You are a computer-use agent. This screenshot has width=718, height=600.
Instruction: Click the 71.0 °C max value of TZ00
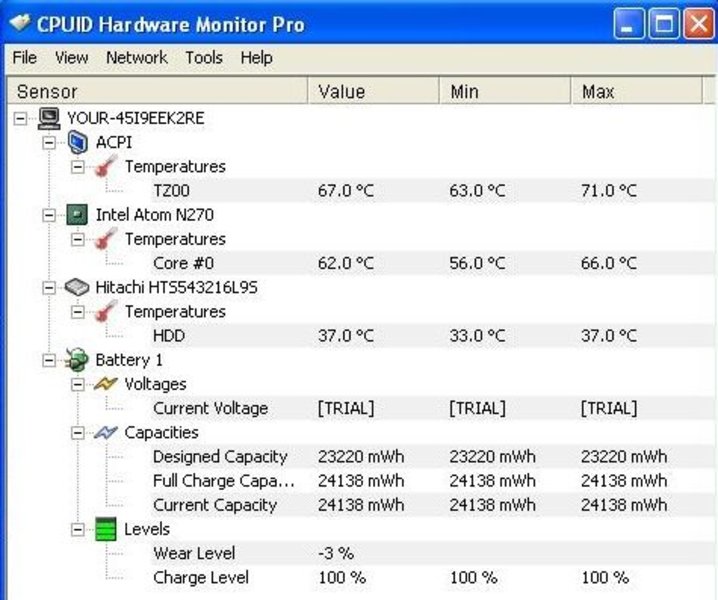coord(609,190)
